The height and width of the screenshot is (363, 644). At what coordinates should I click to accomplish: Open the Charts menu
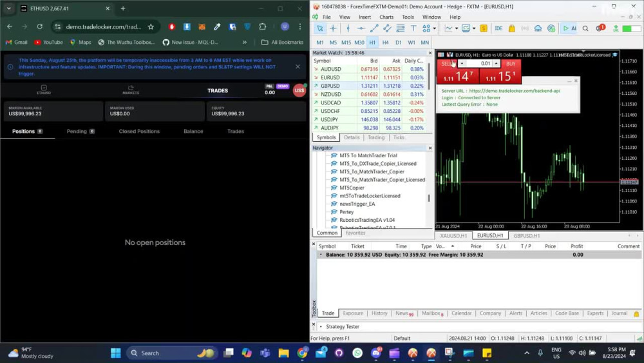click(386, 17)
